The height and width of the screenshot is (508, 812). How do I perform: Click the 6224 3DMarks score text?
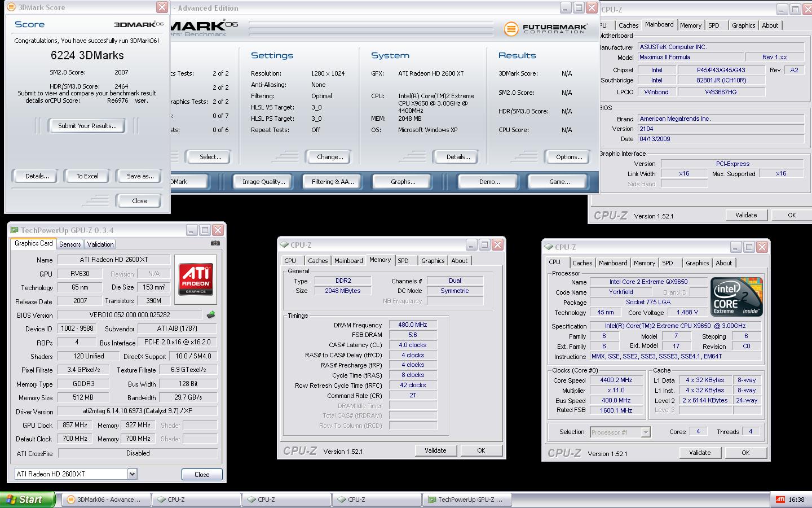point(87,55)
